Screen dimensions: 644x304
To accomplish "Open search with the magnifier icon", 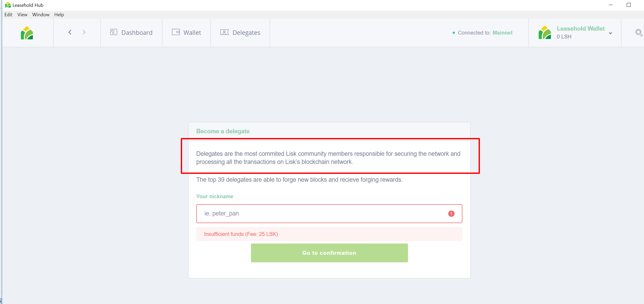I will pos(639,33).
